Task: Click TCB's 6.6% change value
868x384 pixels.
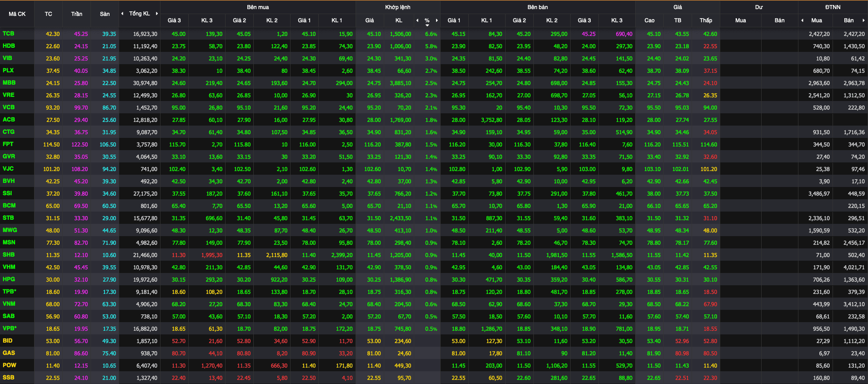Action: point(431,34)
